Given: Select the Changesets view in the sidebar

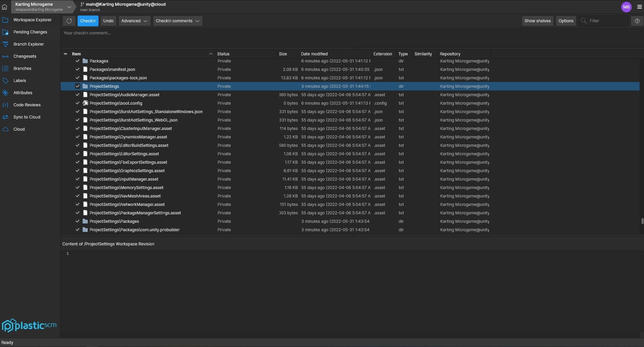Looking at the screenshot, I should (x=25, y=56).
